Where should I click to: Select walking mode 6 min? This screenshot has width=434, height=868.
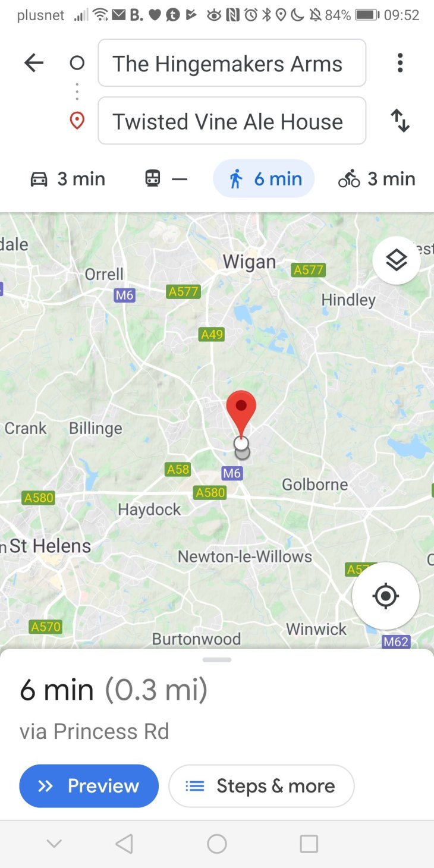tap(264, 179)
